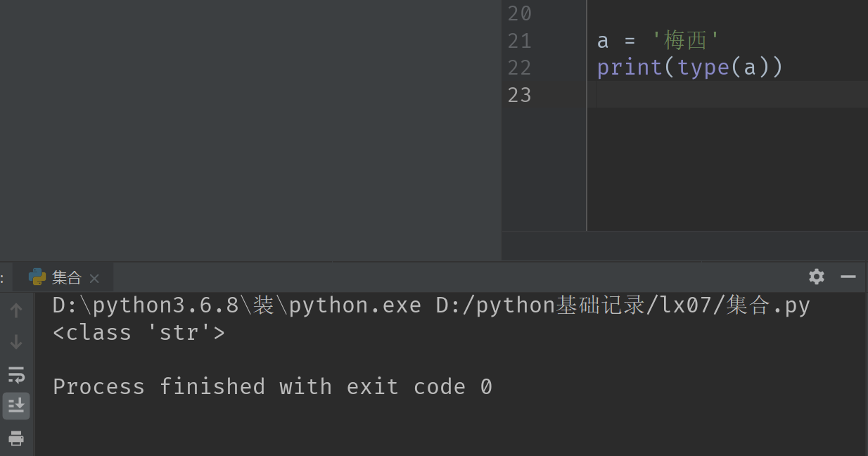Click the type function on line 22
868x456 pixels.
point(703,68)
